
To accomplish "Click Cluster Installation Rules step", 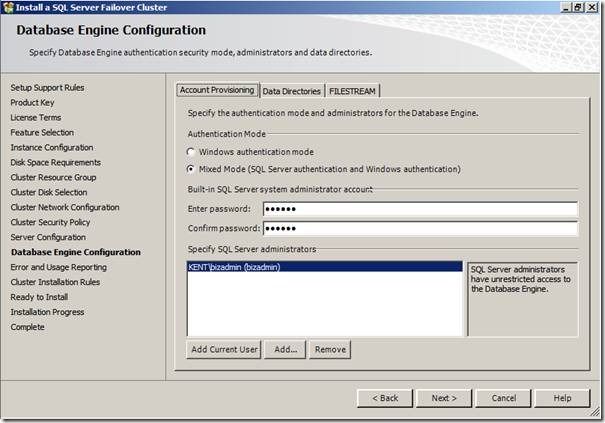I will click(x=55, y=282).
